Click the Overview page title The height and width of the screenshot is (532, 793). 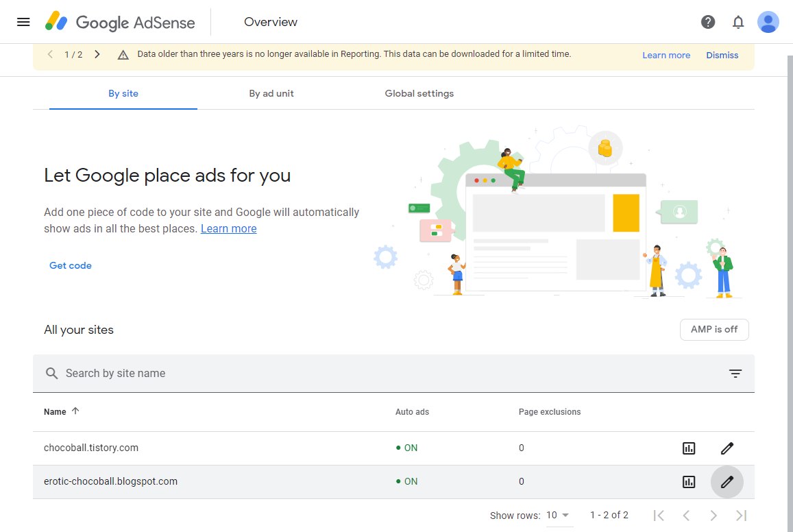pyautogui.click(x=271, y=22)
